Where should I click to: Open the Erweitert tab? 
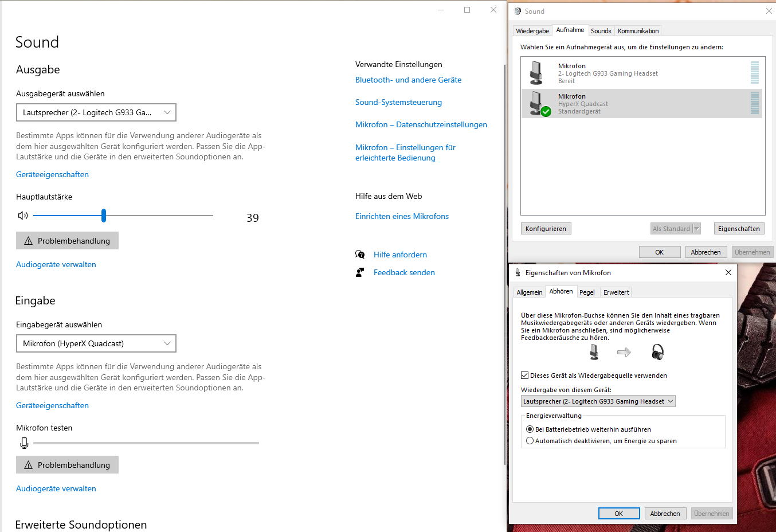(x=616, y=292)
